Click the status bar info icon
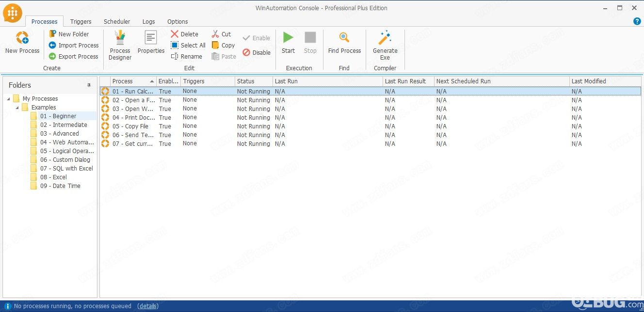Viewport: 644px width, 312px height. (x=8, y=306)
